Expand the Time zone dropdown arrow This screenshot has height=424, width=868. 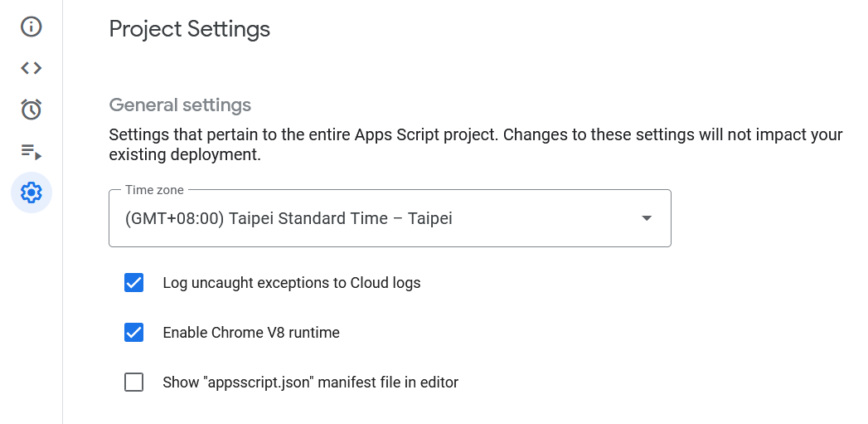(x=647, y=218)
